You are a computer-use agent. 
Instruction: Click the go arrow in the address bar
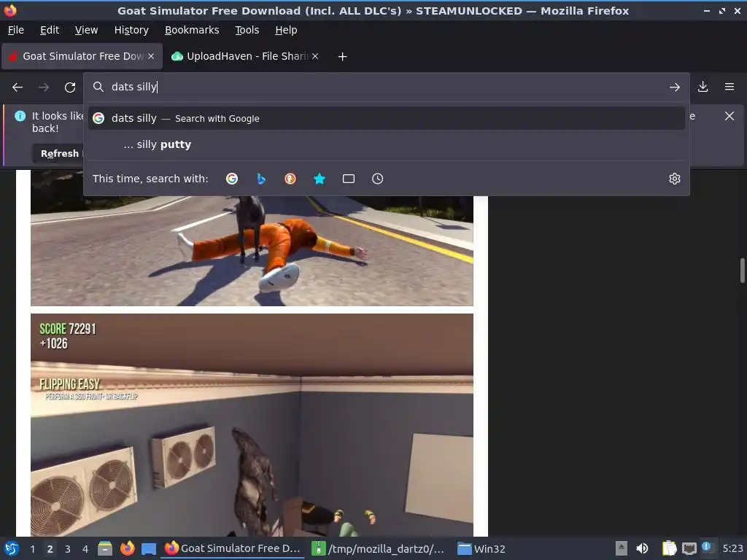[675, 87]
